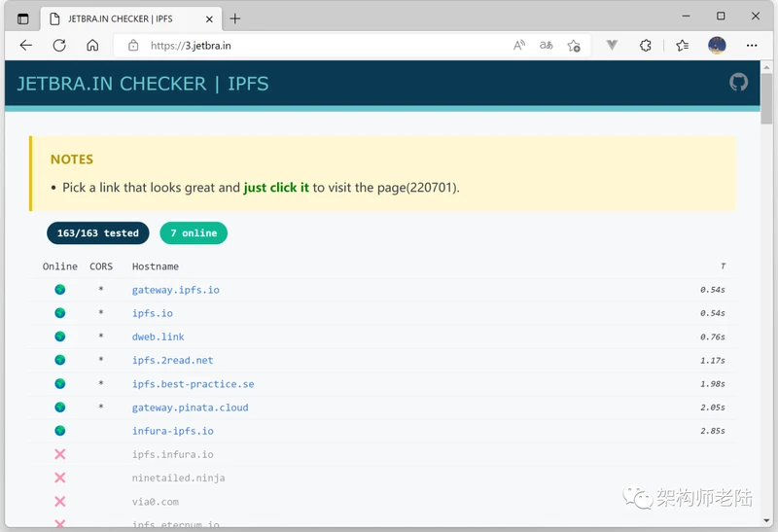Click the ninetailed.ninja hostname text
The height and width of the screenshot is (532, 778).
[178, 478]
